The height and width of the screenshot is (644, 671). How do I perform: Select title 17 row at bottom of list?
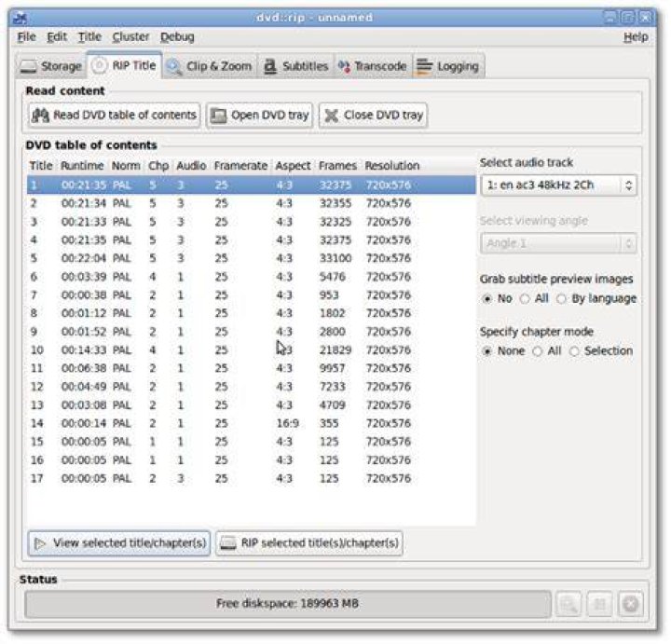[x=252, y=479]
